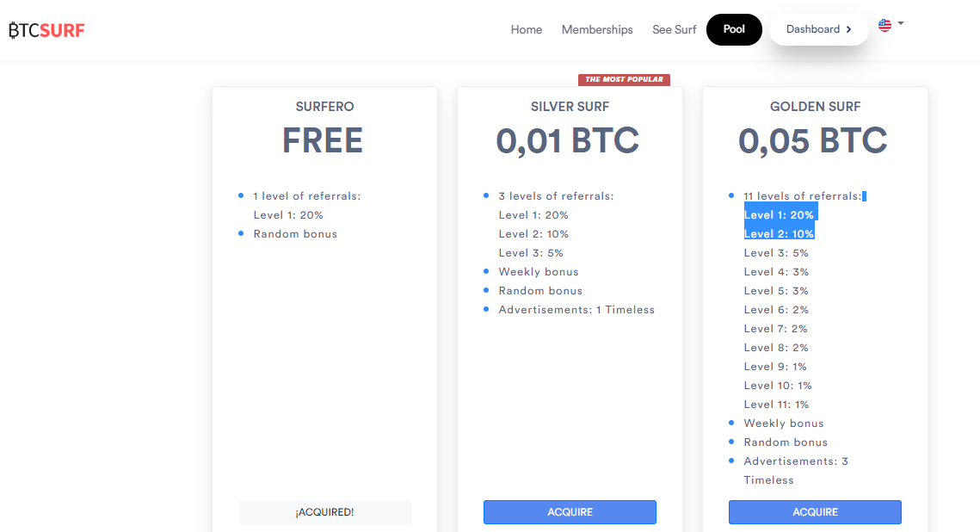Acquire the Golden Surf membership
980x532 pixels.
click(815, 512)
